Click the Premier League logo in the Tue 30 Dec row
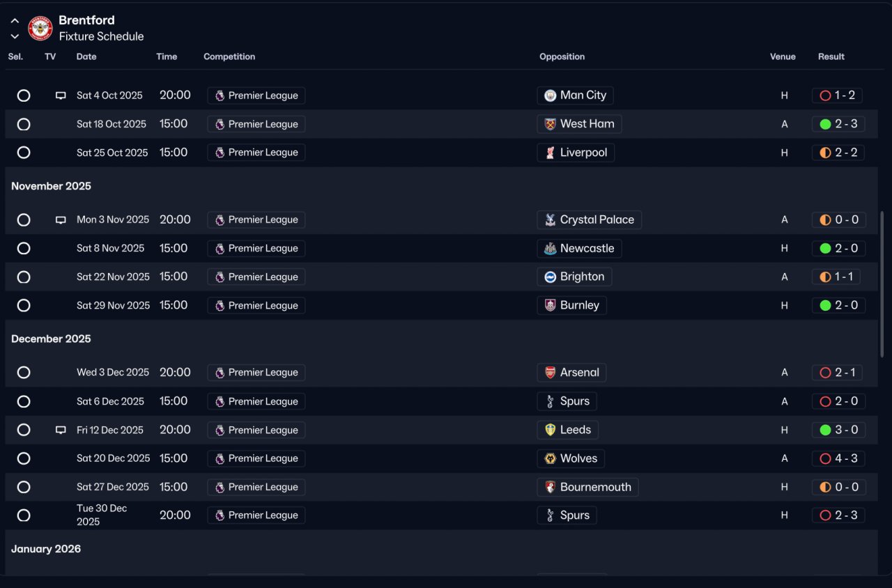892x588 pixels. [x=220, y=516]
